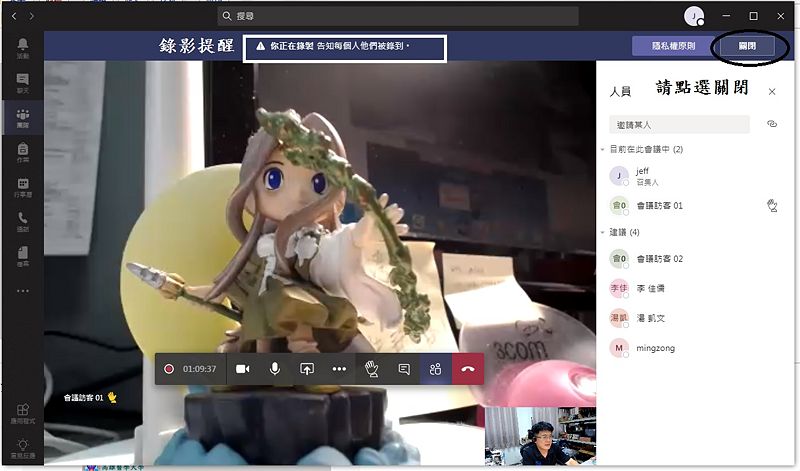Click 會議訪客 01 name label on video
Image resolution: width=800 pixels, height=471 pixels.
(83, 398)
